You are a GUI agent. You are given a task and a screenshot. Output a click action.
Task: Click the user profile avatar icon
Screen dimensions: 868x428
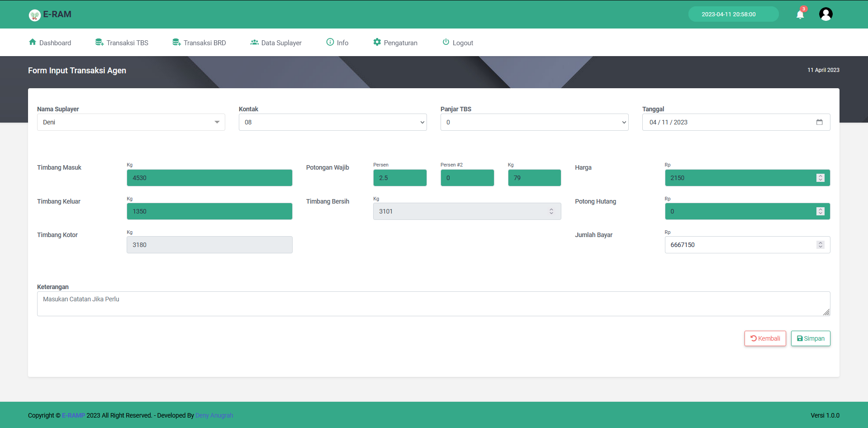tap(825, 14)
